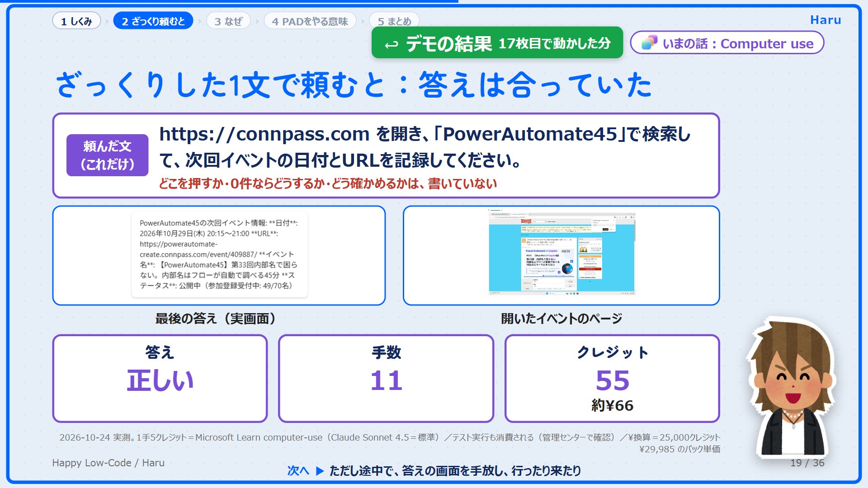
Task: Click footnote '¥29,985 のパック単価'
Action: pyautogui.click(x=679, y=449)
